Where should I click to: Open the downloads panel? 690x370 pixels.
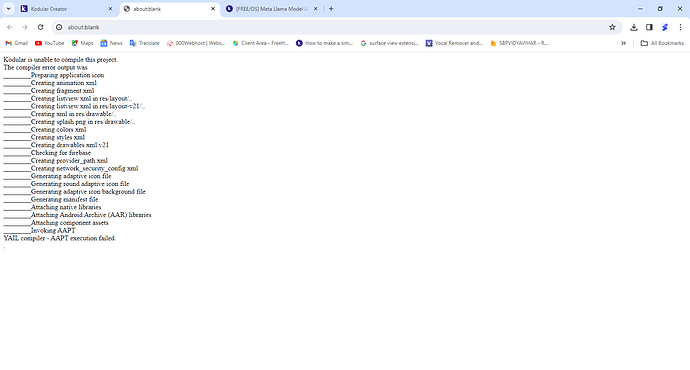(x=634, y=27)
